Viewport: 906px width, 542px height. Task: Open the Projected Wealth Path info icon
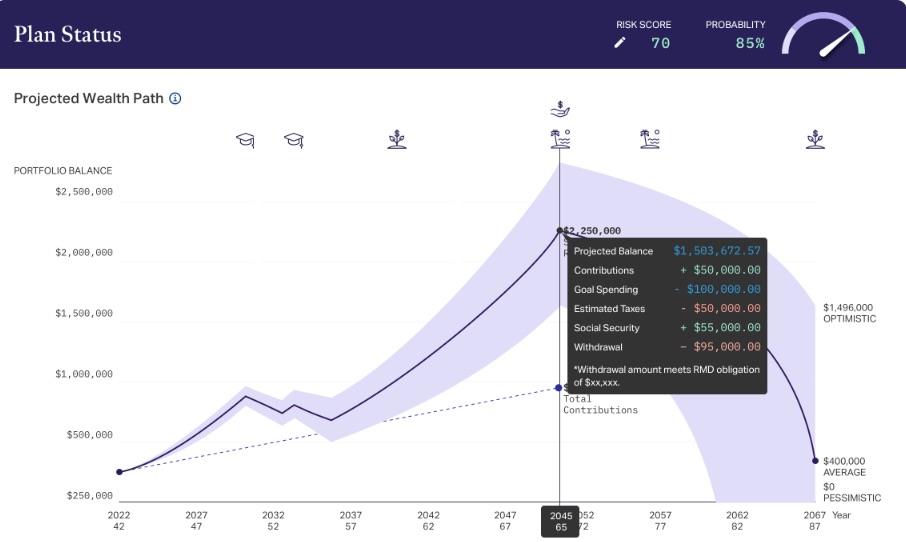(175, 99)
